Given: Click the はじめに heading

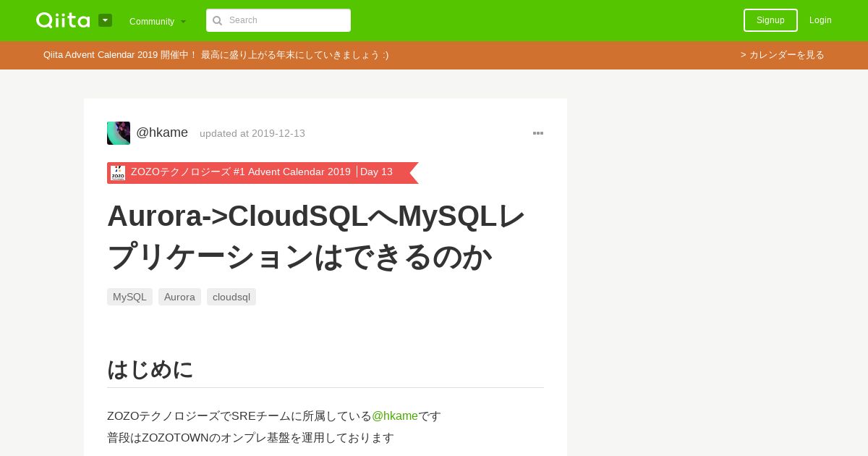Looking at the screenshot, I should tap(150, 369).
